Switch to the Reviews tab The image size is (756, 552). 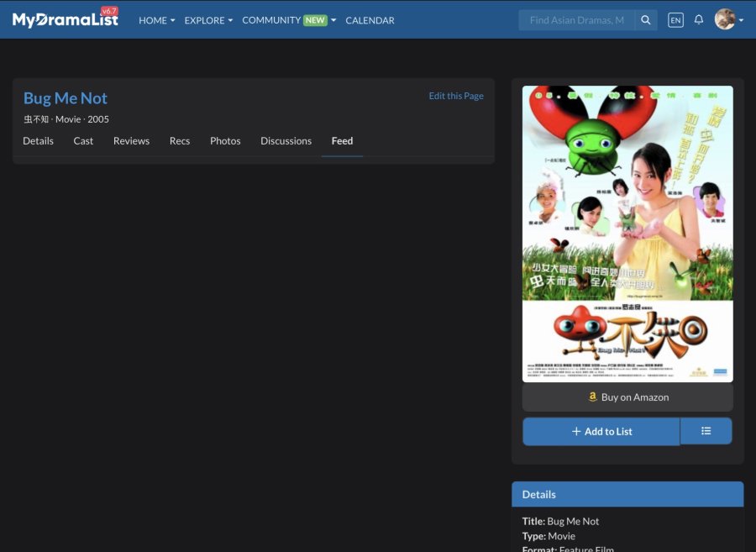click(x=131, y=141)
